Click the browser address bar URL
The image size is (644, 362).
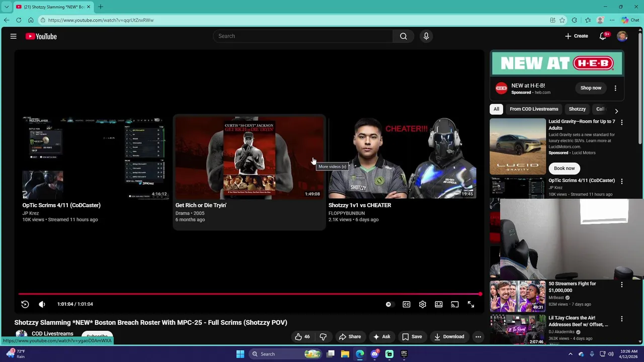101,20
